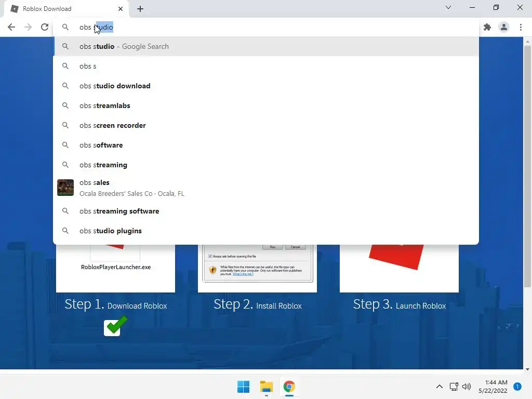
Task: Choose 'obs streamlabs' suggestion
Action: (x=266, y=105)
